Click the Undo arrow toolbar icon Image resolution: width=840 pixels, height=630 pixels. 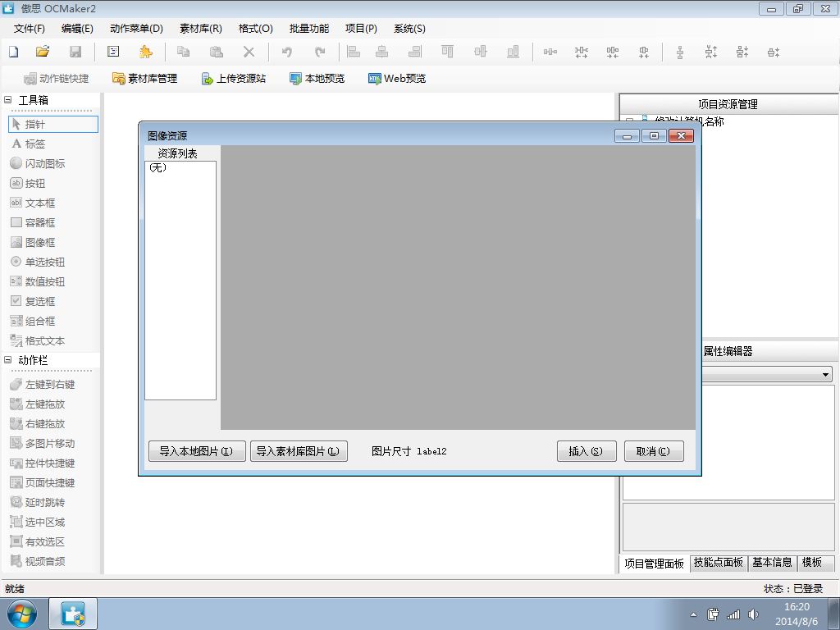click(287, 52)
